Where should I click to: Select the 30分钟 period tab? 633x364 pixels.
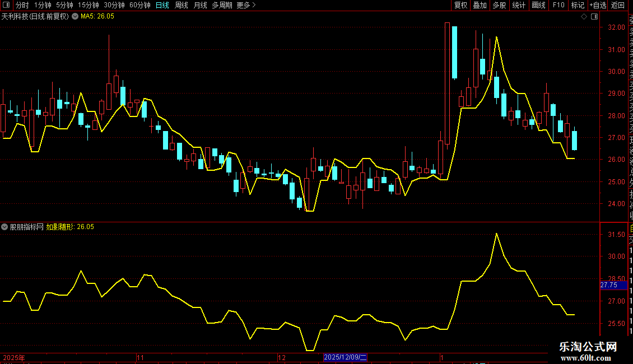(x=114, y=5)
